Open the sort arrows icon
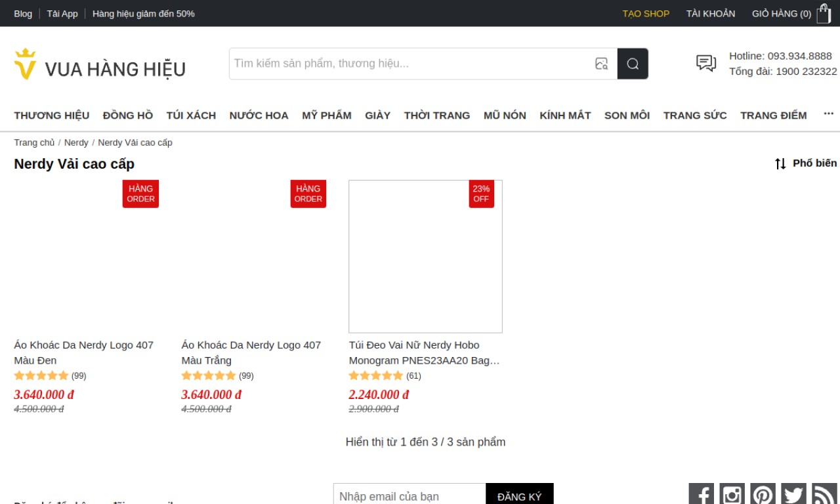The width and height of the screenshot is (840, 504). [780, 163]
